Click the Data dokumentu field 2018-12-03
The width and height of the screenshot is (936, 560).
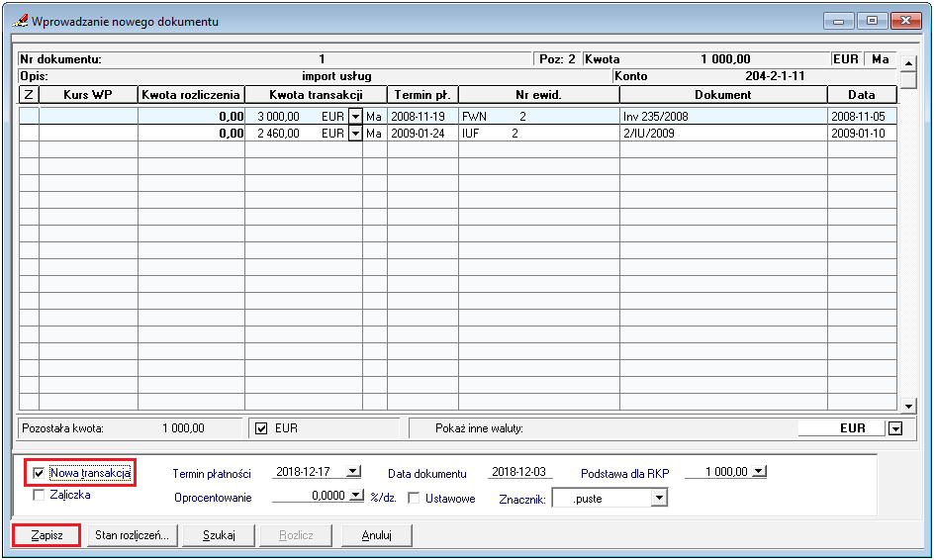point(518,472)
